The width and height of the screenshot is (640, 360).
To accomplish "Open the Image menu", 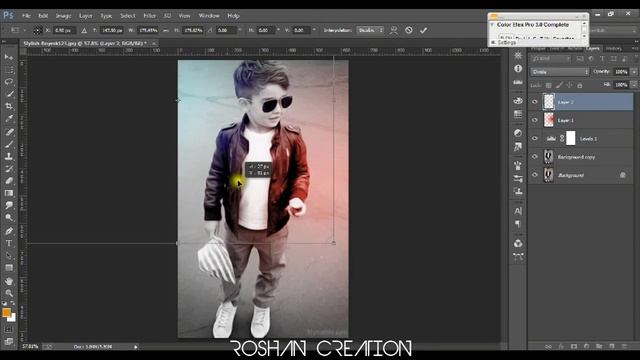I will pyautogui.click(x=63, y=16).
